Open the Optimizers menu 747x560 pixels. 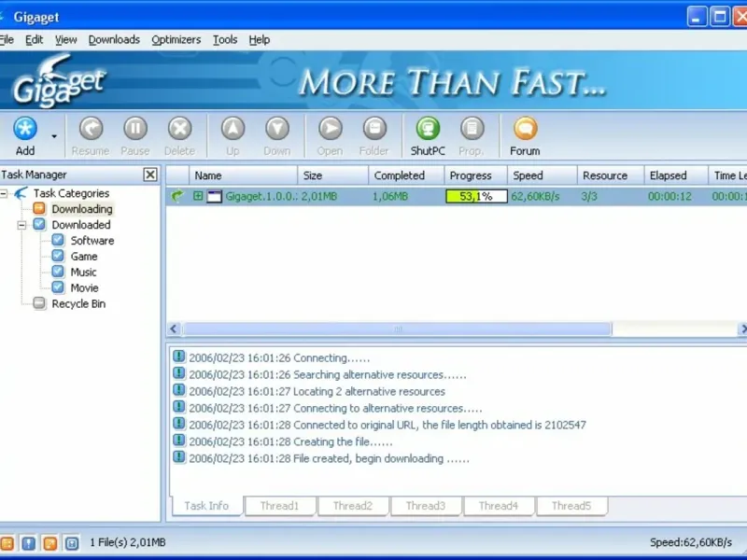click(x=176, y=39)
